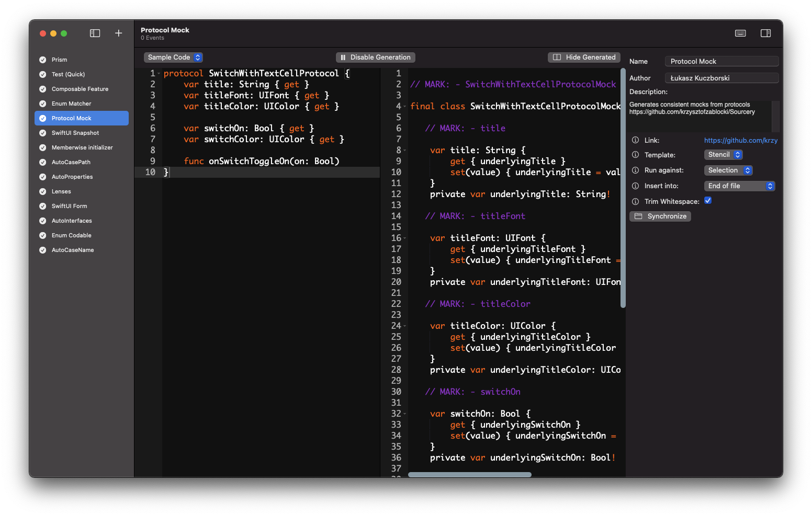Click the info icon beside Template

[x=635, y=155]
